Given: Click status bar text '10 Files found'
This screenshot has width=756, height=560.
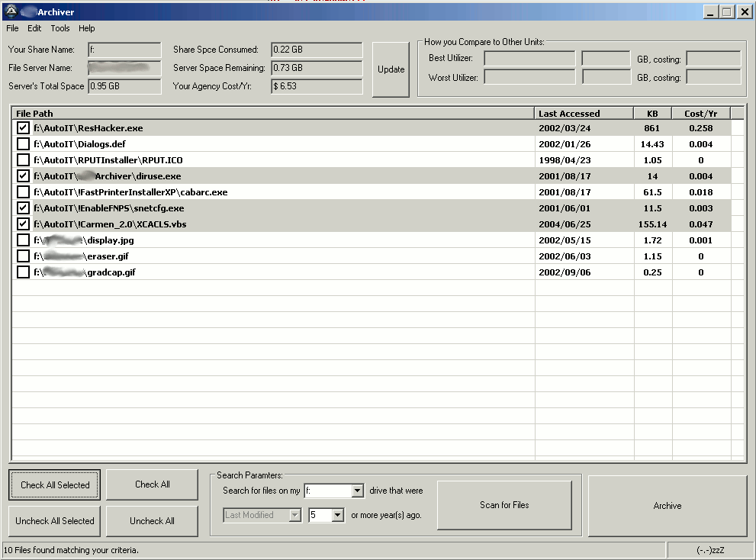Looking at the screenshot, I should (71, 550).
